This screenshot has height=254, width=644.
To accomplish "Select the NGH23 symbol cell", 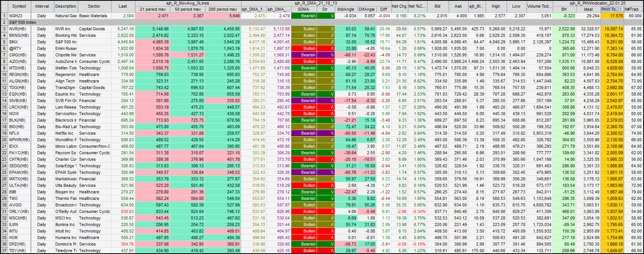I will (20, 16).
